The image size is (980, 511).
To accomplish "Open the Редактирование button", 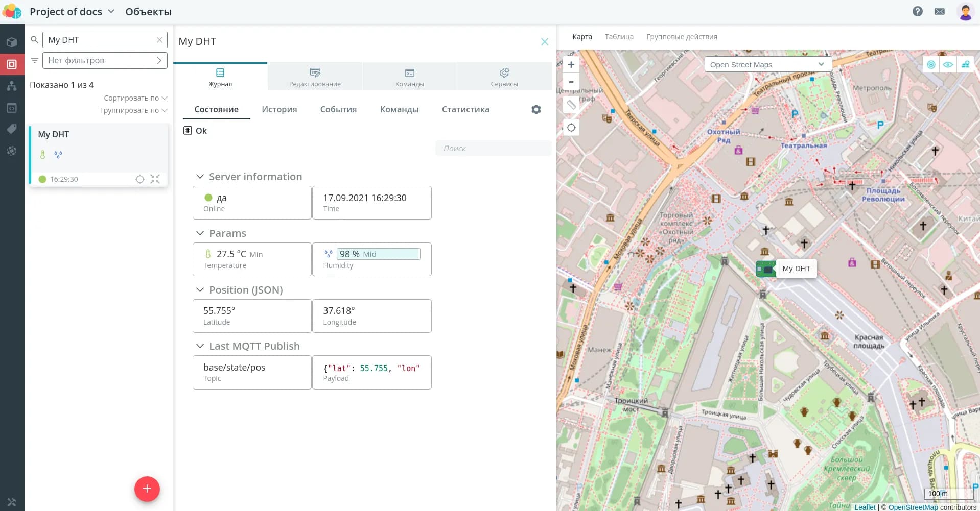I will [x=315, y=77].
